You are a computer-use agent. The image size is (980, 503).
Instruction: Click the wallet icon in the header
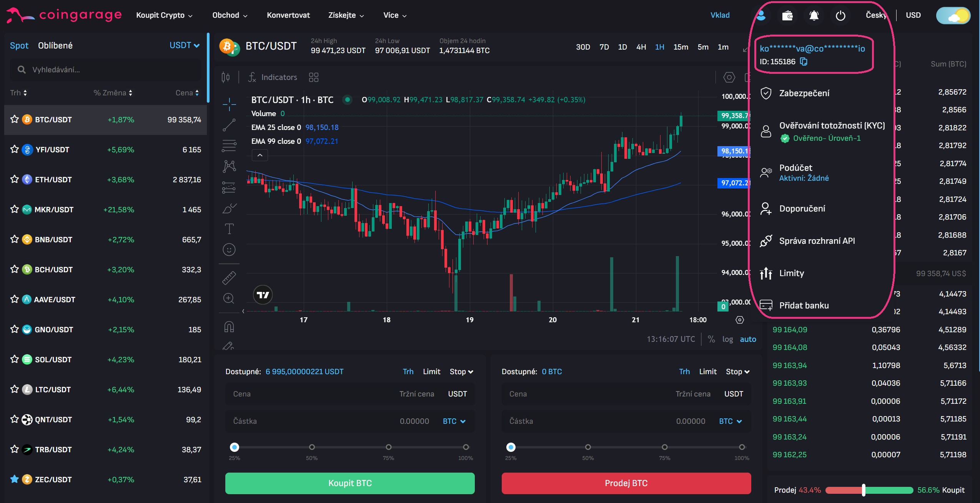tap(787, 15)
